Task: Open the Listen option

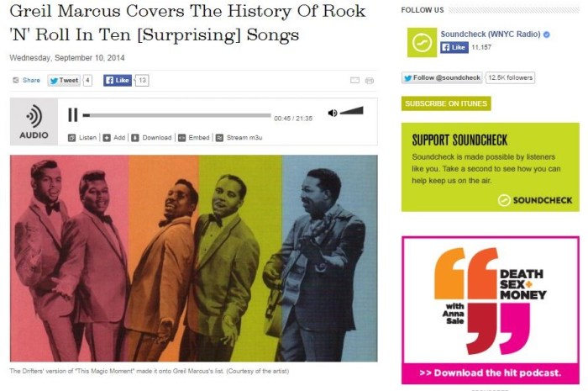Action: point(82,138)
